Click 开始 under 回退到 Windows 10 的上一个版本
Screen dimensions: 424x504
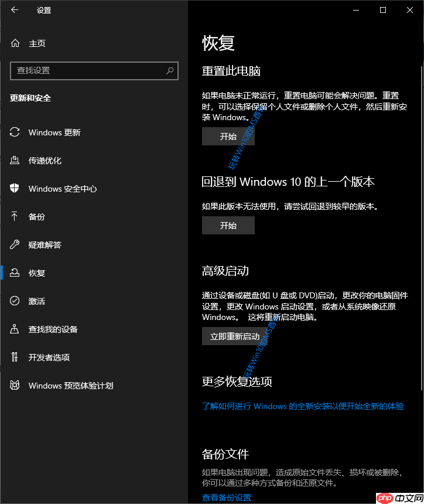(228, 225)
